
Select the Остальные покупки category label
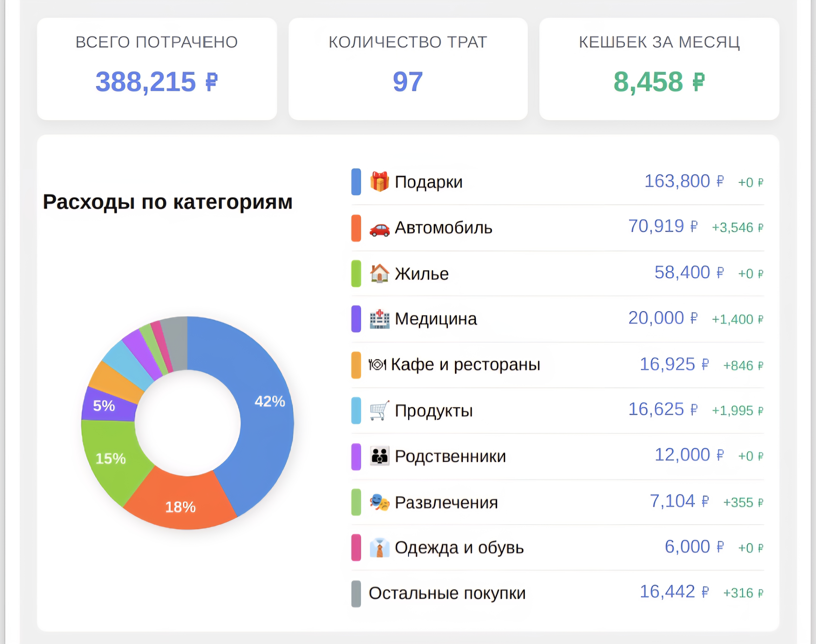pyautogui.click(x=447, y=594)
